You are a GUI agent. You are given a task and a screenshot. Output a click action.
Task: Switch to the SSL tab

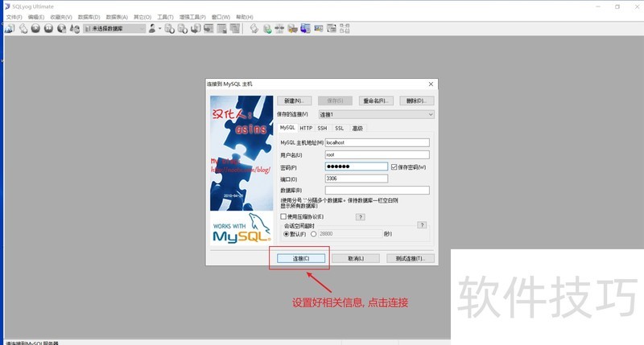coord(339,129)
